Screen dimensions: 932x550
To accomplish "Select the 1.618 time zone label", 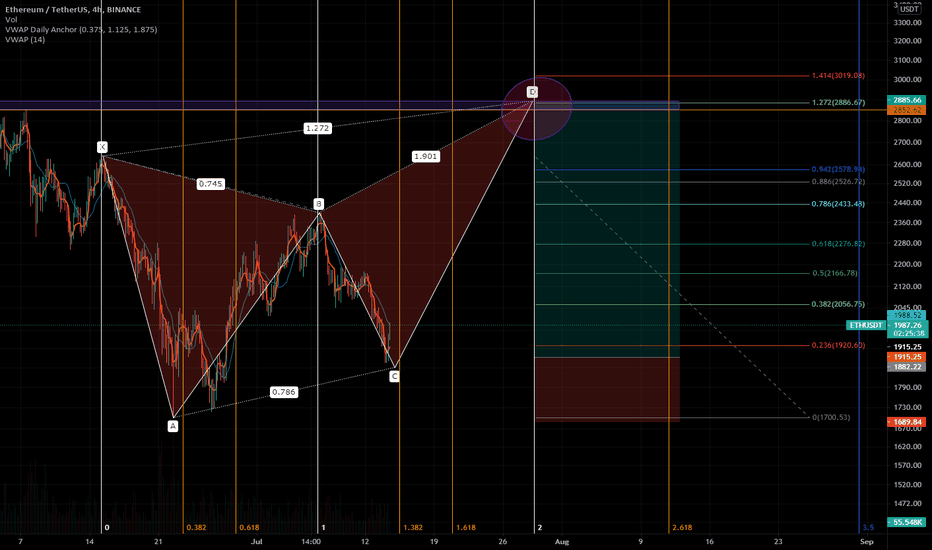I will 466,527.
